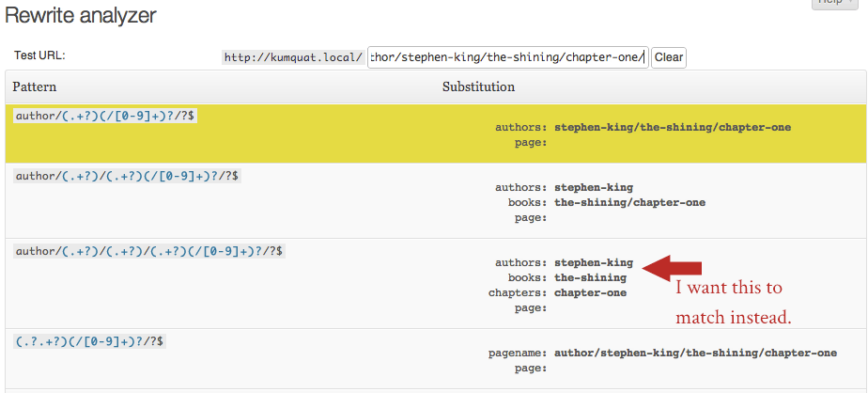Click value 'stephen-king/the-shining/chapter-one' in the highlighted row
Image resolution: width=868 pixels, height=393 pixels.
tap(673, 128)
